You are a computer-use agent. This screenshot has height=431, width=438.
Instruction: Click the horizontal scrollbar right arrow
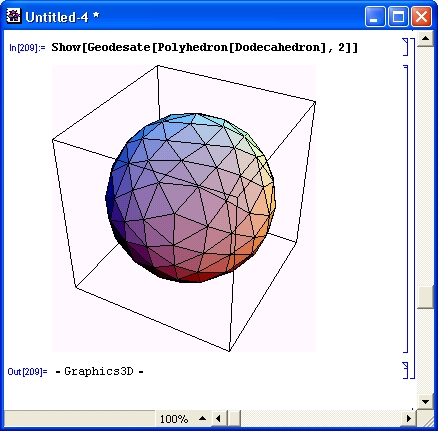[409, 418]
